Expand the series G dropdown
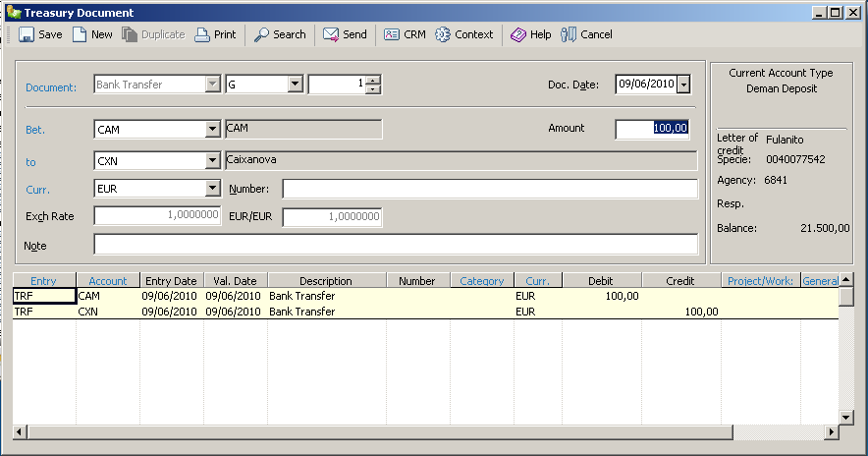868x456 pixels. click(x=295, y=85)
